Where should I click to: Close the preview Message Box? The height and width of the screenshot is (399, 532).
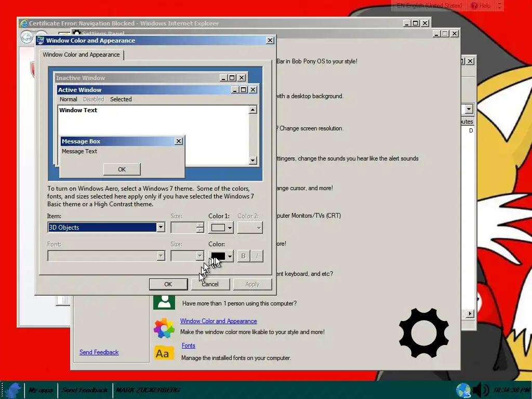[179, 141]
